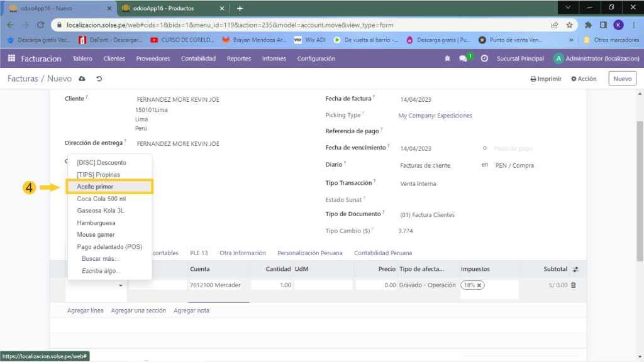The width and height of the screenshot is (644, 362).
Task: Click Agregar una sección link
Action: tap(138, 310)
